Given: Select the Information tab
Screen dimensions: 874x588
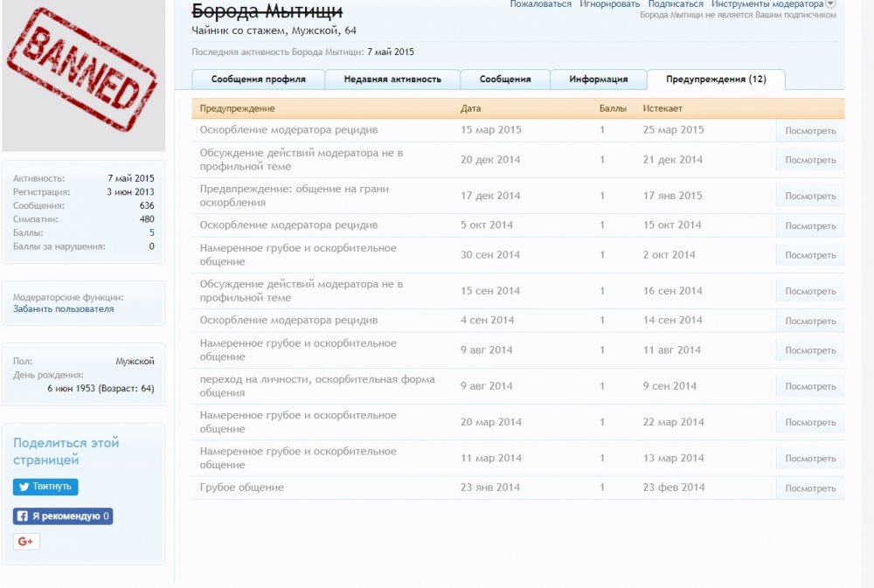Looking at the screenshot, I should [x=599, y=80].
